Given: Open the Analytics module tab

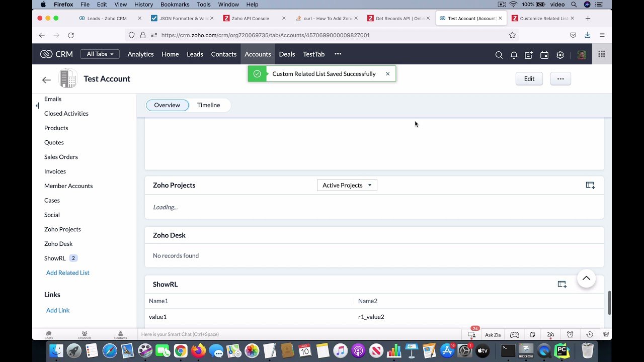Looking at the screenshot, I should [140, 54].
